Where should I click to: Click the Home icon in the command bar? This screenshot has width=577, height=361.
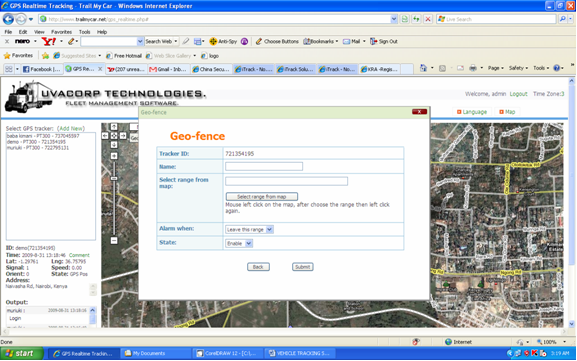coord(423,68)
